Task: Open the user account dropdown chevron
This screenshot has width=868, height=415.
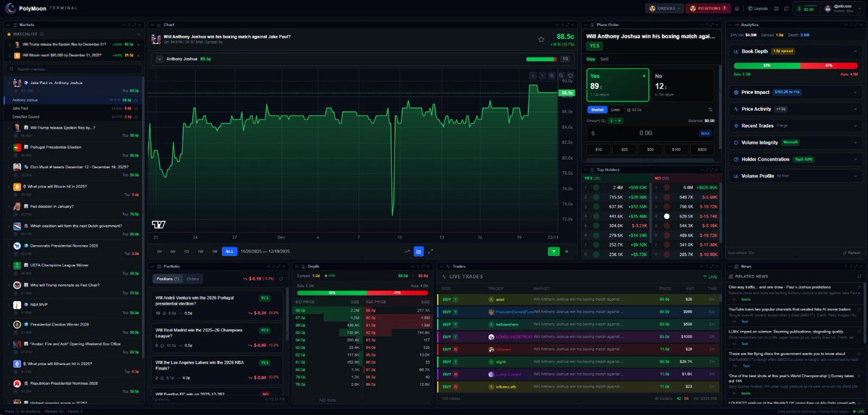Action: coord(859,9)
